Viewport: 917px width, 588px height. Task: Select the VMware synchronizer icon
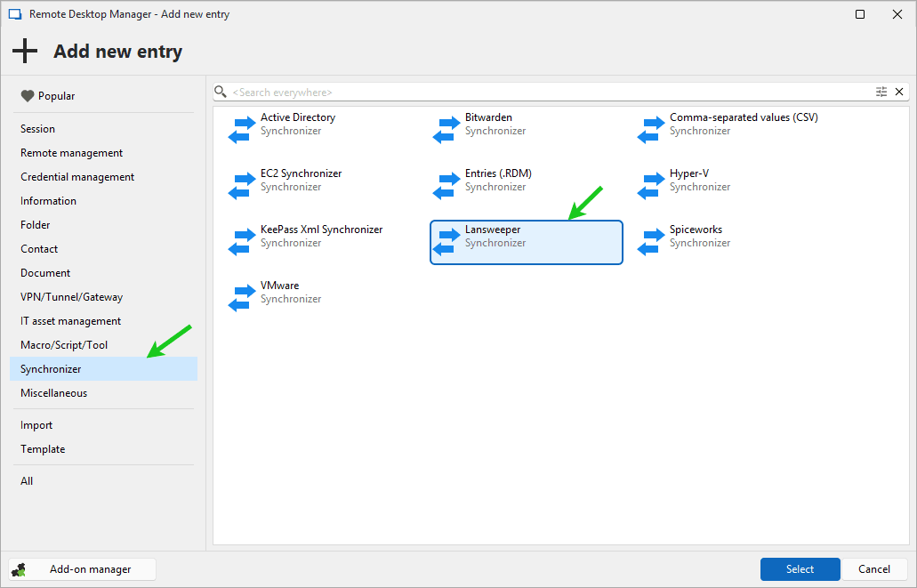[241, 293]
